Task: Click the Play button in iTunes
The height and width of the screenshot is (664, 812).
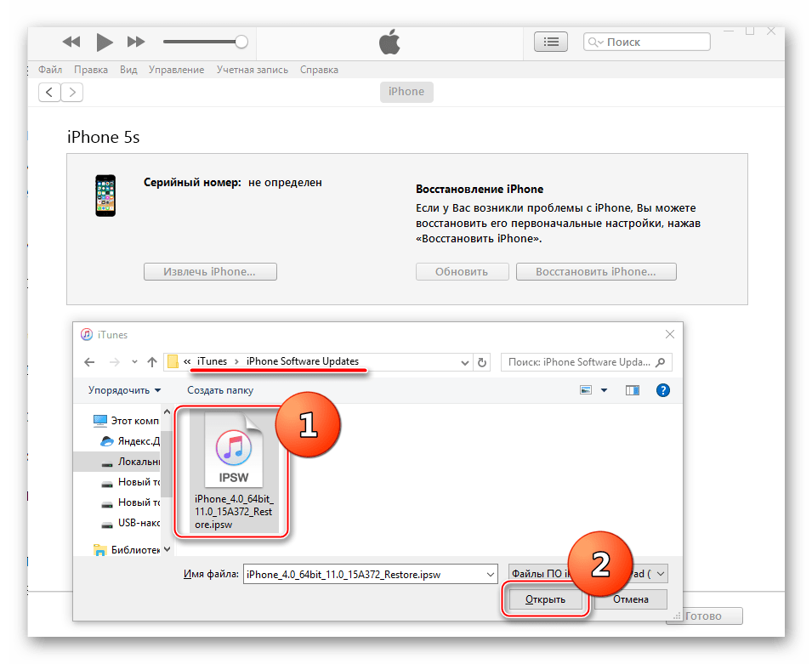Action: 104,42
